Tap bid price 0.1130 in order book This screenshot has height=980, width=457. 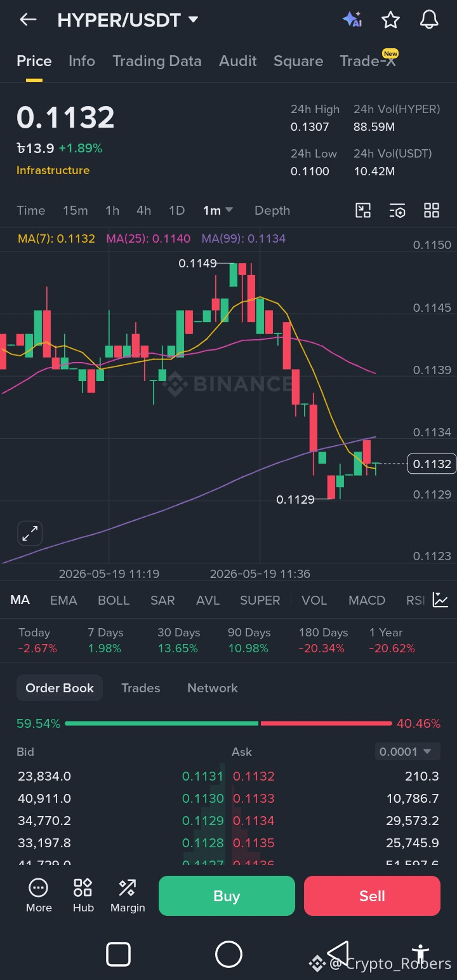pos(202,798)
